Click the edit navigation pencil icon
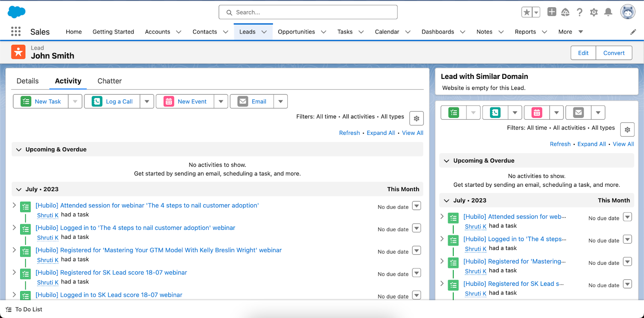Viewport: 644px width, 318px height. [x=633, y=32]
